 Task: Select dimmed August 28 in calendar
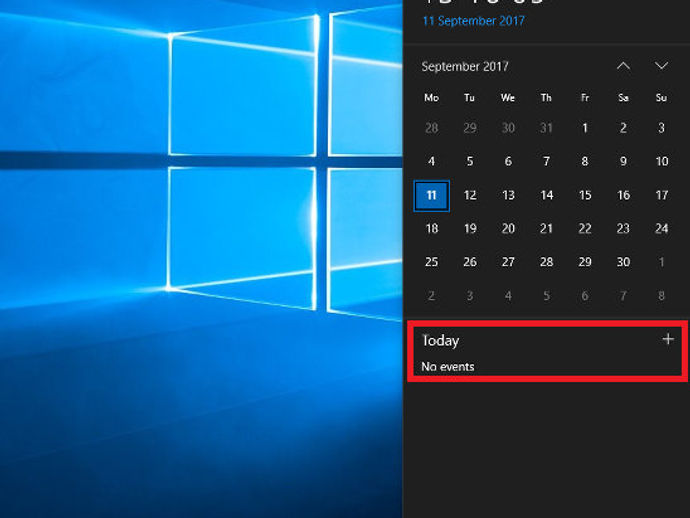tap(432, 128)
